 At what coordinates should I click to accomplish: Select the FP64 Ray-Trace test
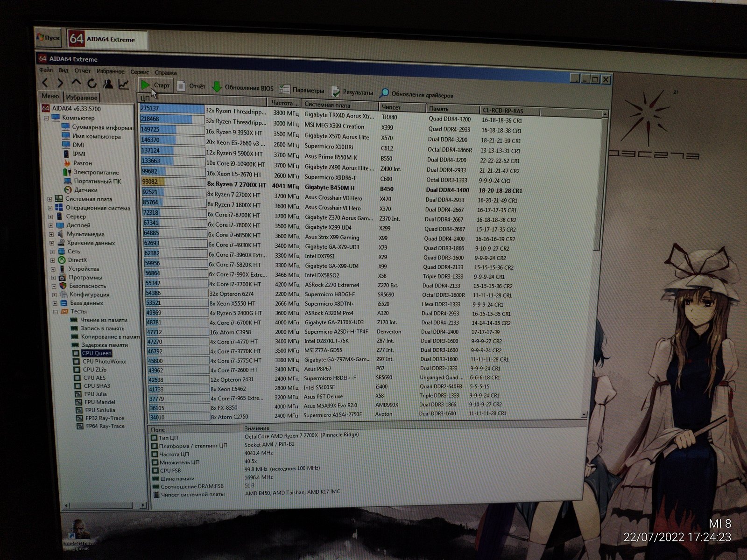point(105,426)
